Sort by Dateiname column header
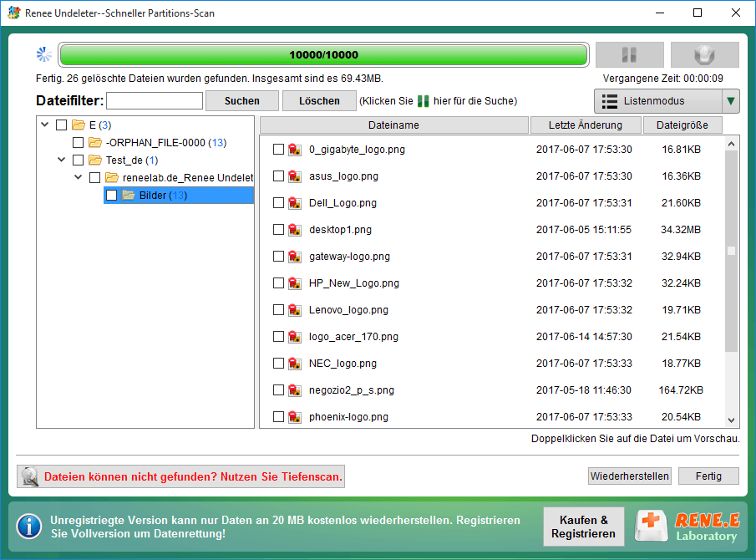 [x=394, y=125]
